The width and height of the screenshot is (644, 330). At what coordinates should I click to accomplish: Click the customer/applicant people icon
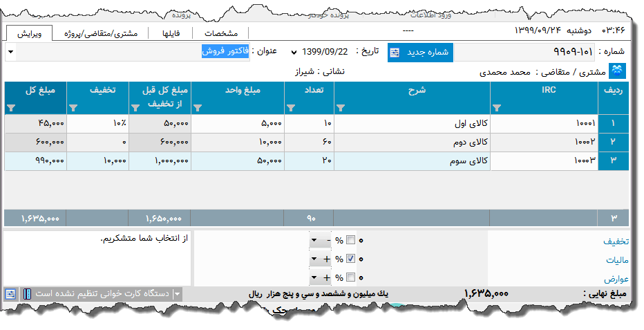617,71
